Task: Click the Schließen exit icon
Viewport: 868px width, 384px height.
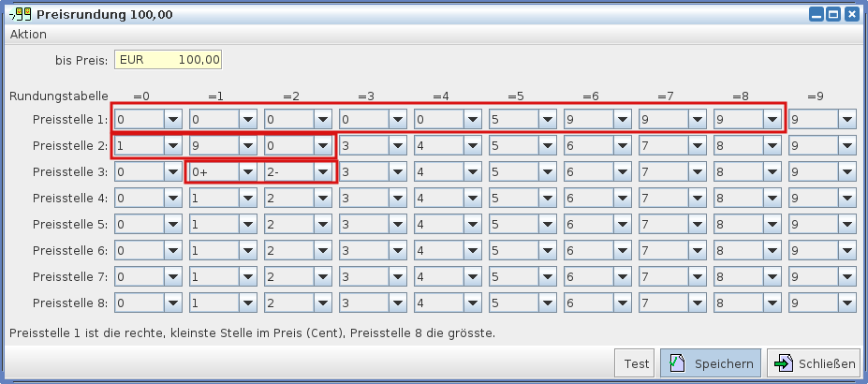Action: (783, 363)
